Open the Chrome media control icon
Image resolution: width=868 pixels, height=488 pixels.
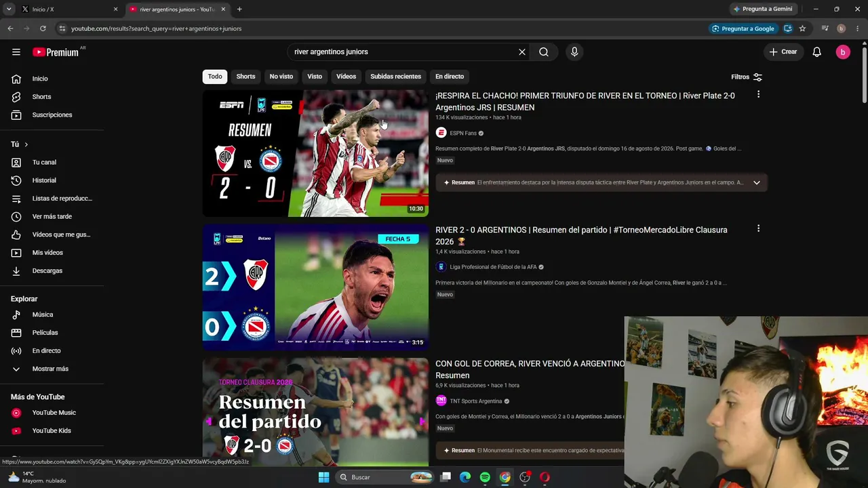(x=825, y=28)
